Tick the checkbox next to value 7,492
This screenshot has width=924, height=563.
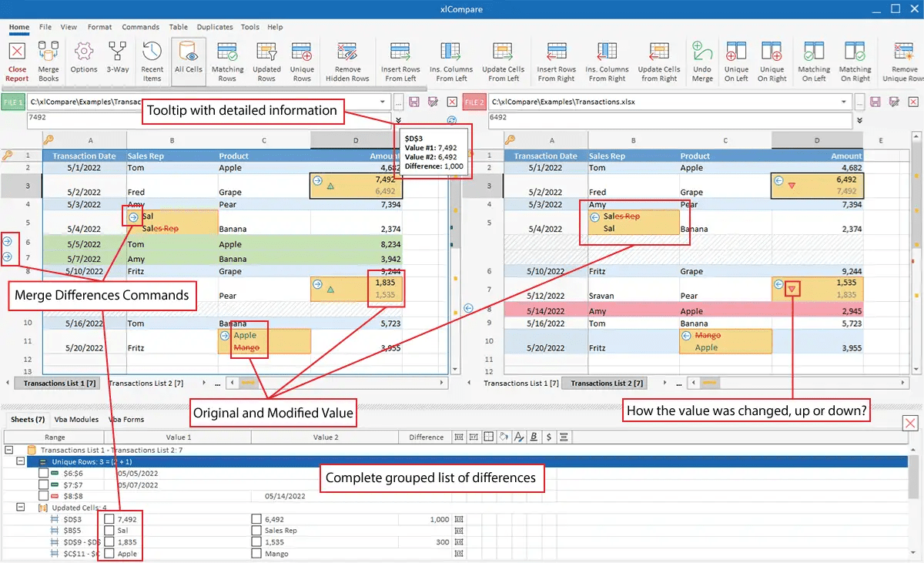108,518
